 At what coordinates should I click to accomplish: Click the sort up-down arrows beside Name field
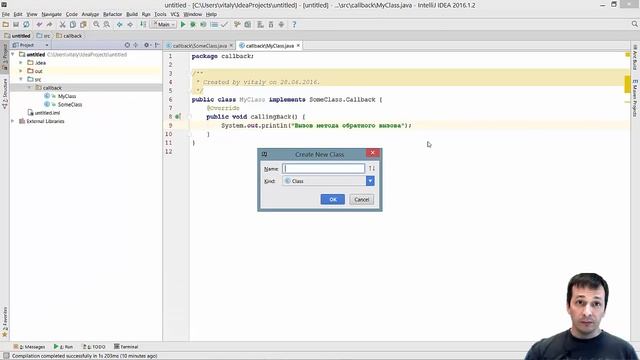(x=371, y=169)
